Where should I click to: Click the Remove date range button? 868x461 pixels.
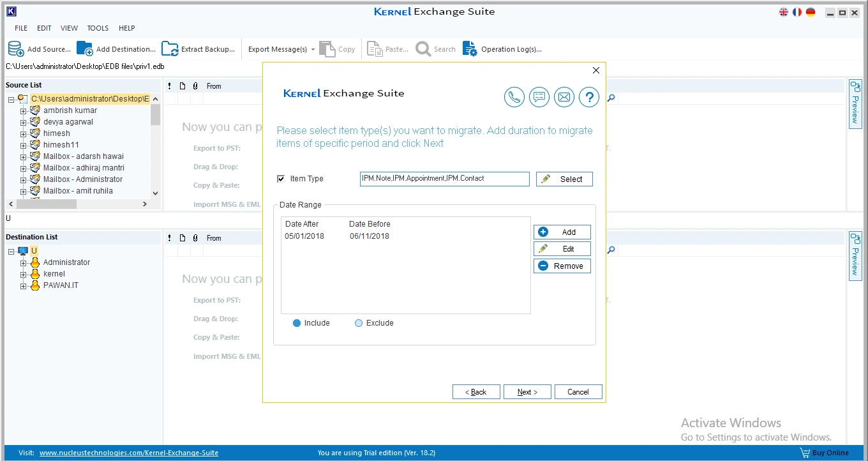(x=562, y=266)
